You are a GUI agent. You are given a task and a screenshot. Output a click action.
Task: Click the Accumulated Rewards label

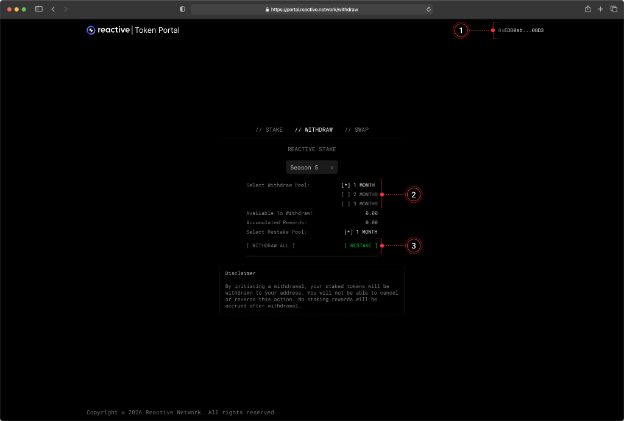(x=277, y=222)
